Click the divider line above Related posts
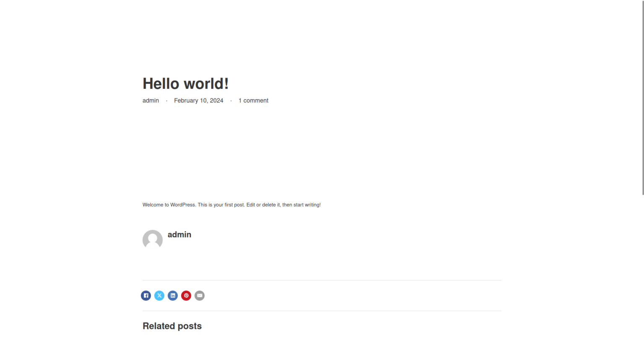Viewport: 644px width, 362px height. pyautogui.click(x=322, y=311)
